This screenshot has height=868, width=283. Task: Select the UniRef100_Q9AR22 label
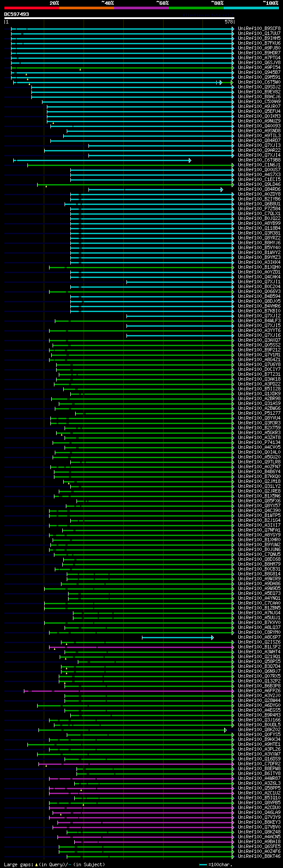coord(259,150)
